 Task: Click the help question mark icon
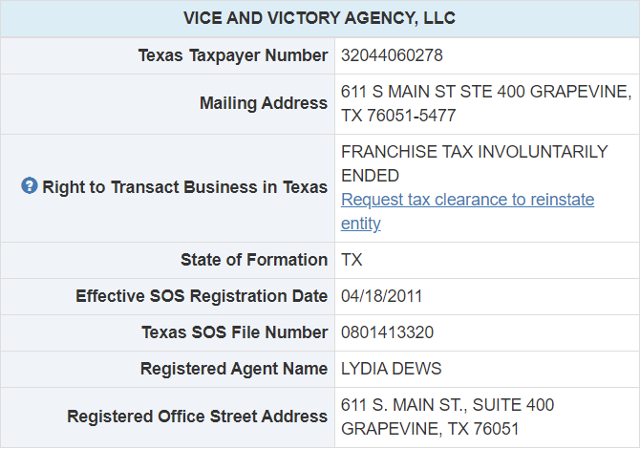tap(30, 186)
